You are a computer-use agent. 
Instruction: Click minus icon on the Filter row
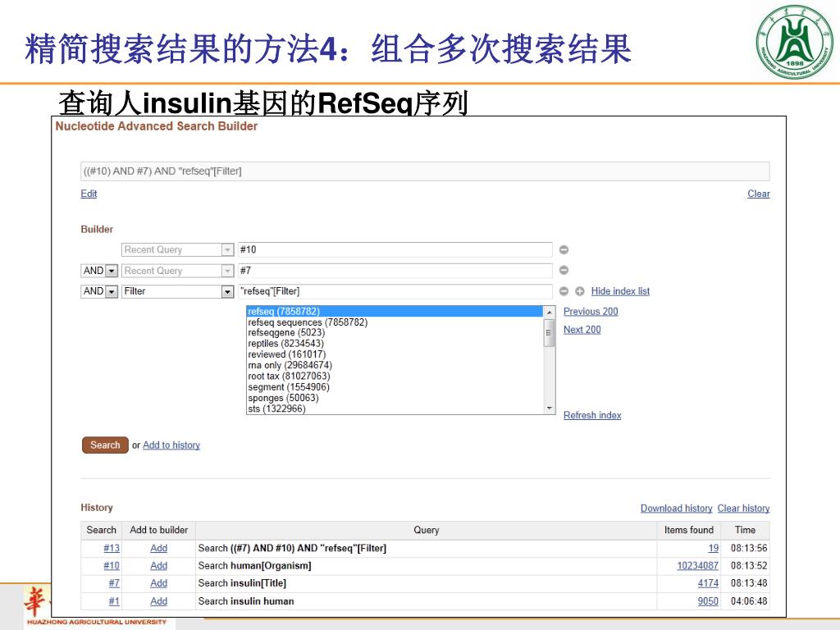coord(564,291)
